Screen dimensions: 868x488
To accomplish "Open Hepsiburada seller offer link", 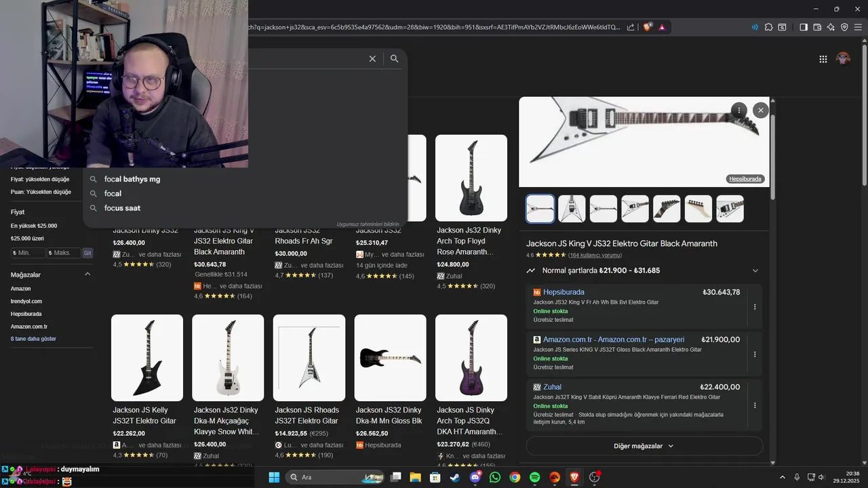I will [564, 292].
